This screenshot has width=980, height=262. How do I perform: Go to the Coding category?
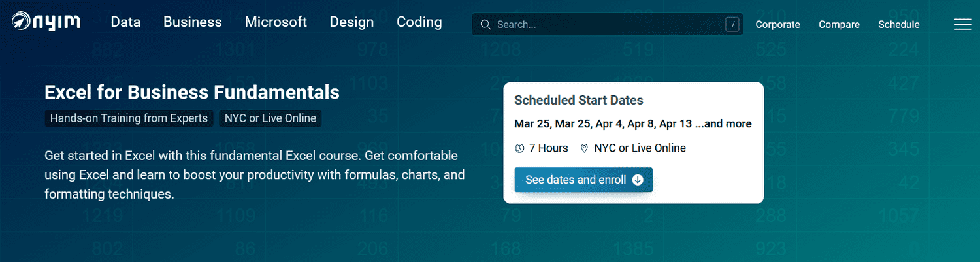(x=419, y=22)
